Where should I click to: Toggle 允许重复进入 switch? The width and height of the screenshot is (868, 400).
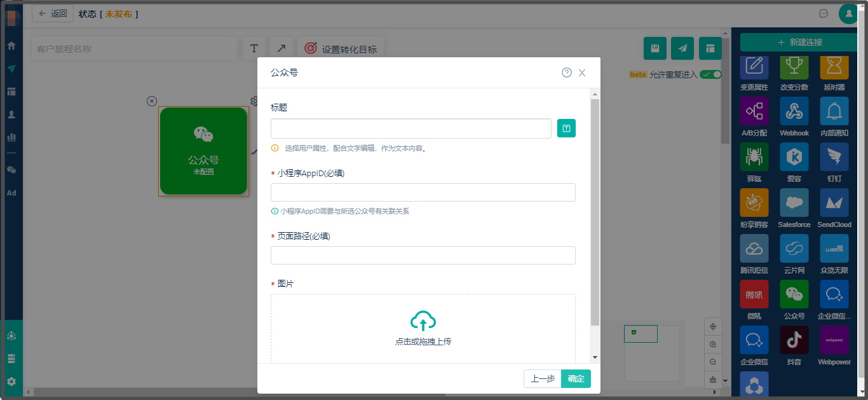pyautogui.click(x=710, y=74)
